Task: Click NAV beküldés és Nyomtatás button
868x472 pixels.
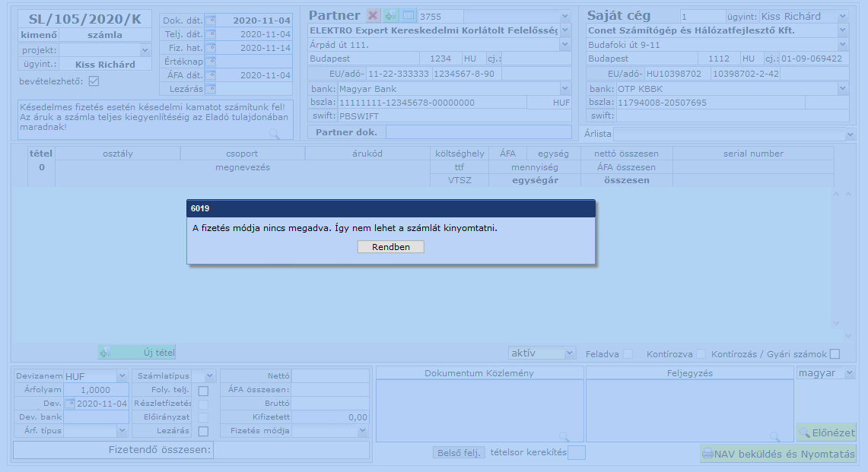Action: (x=777, y=454)
